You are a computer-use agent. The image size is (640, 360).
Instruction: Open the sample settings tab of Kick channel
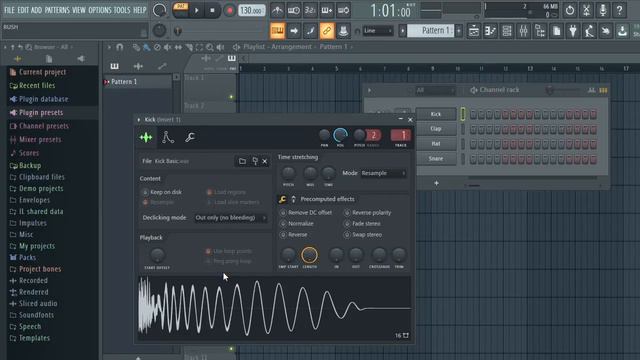point(146,138)
